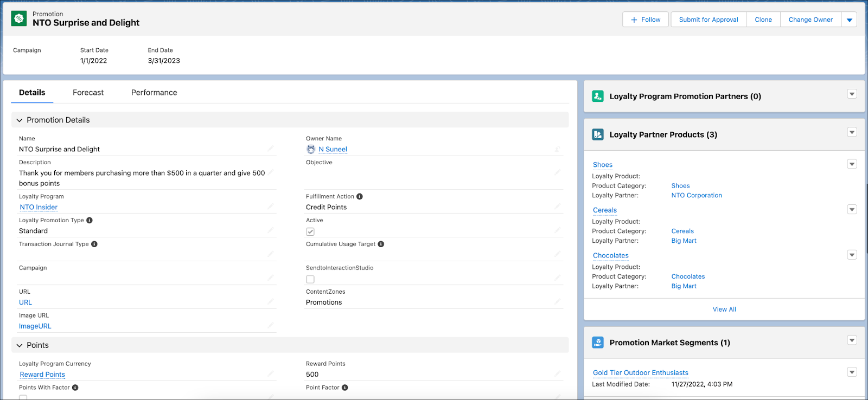The width and height of the screenshot is (868, 400).
Task: Collapse the Promotion Details section
Action: point(20,120)
